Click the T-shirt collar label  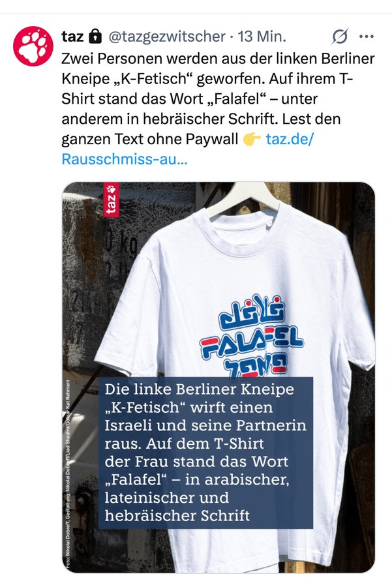click(x=269, y=222)
